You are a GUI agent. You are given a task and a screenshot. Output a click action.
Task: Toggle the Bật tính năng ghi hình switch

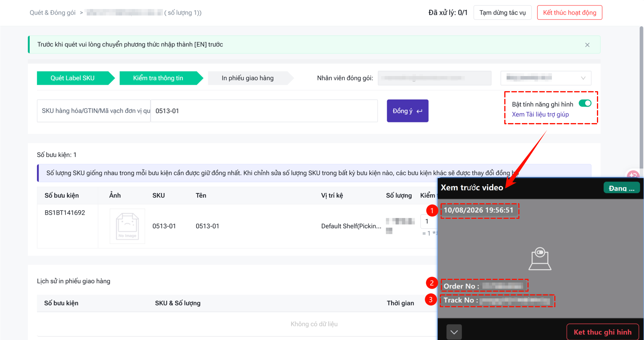pos(585,103)
